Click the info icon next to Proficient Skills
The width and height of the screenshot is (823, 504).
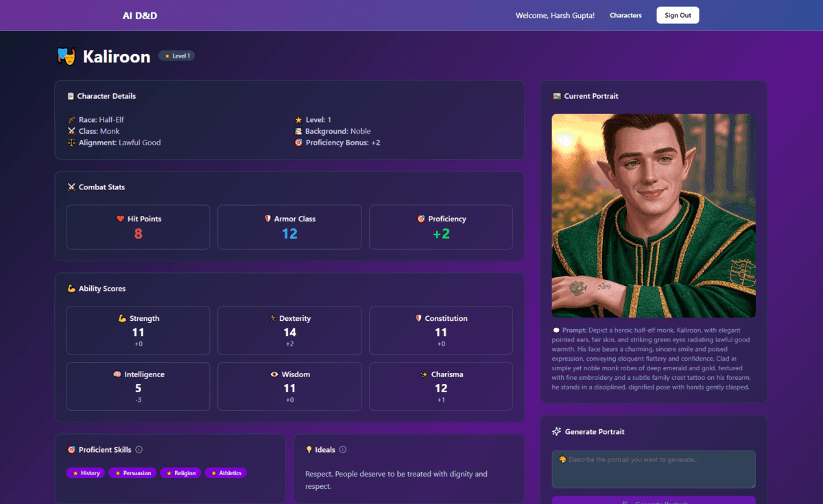[x=139, y=450]
